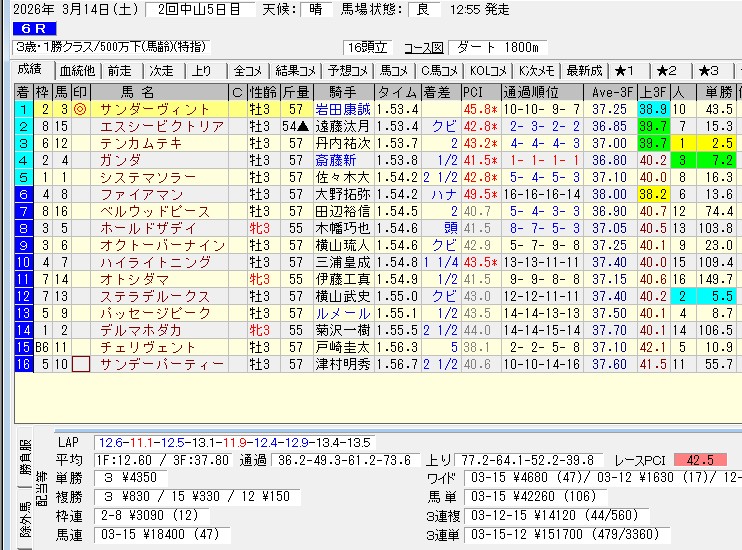Screen dimensions: 742x550
Task: Show the 結果コメ tab
Action: coord(296,70)
